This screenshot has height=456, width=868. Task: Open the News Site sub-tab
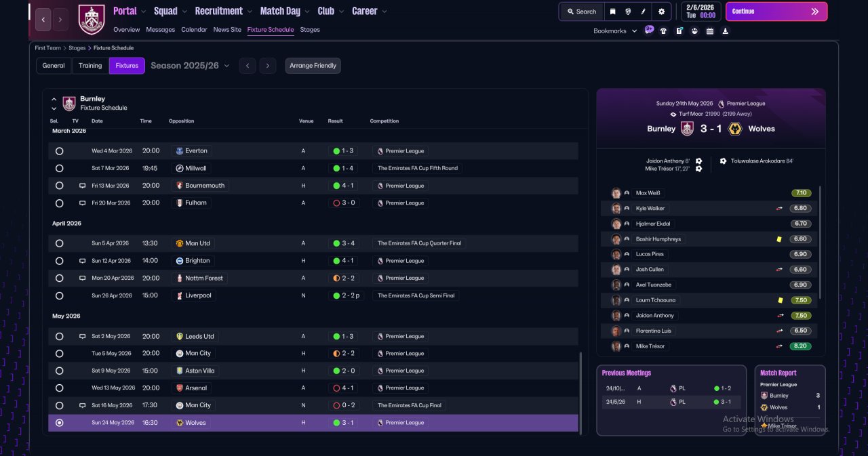tap(227, 30)
